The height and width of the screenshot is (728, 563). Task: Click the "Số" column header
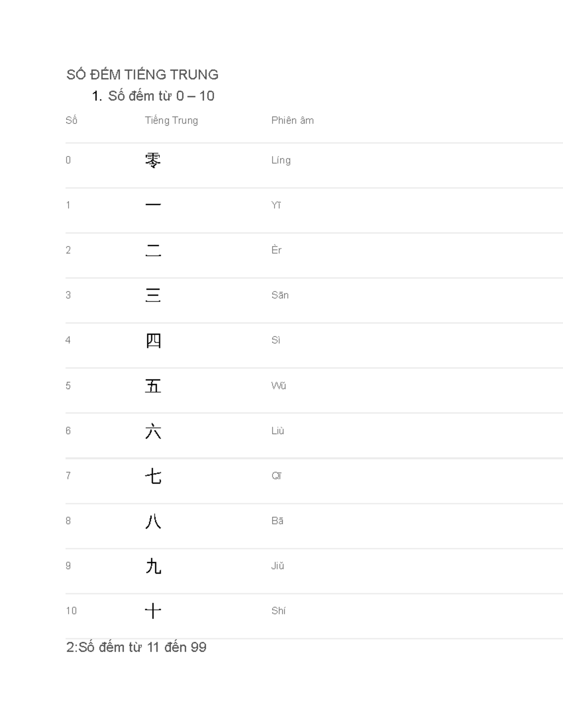point(71,120)
